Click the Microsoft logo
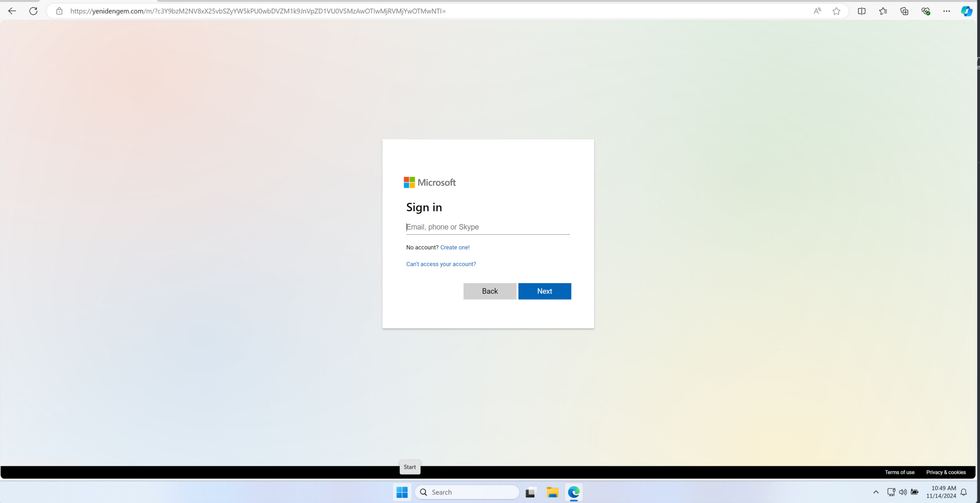The height and width of the screenshot is (503, 980). (x=430, y=182)
